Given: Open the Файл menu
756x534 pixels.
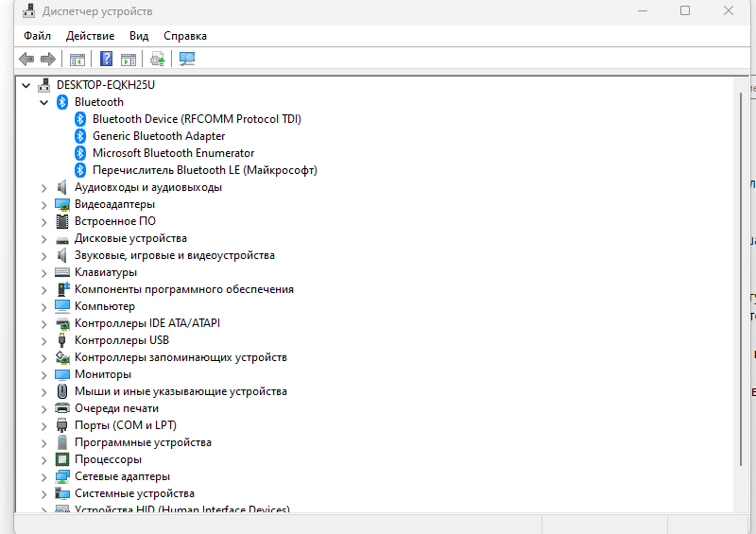Looking at the screenshot, I should point(37,36).
